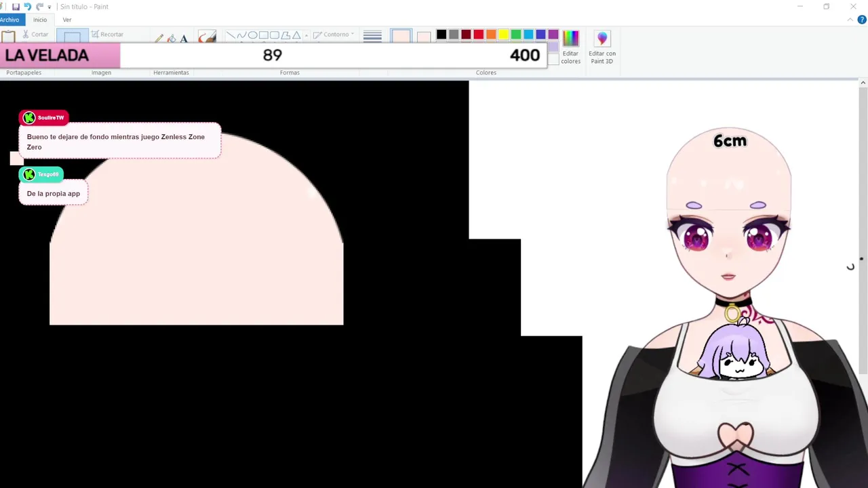
Task: Collapse the ribbon with the chevron
Action: point(850,20)
